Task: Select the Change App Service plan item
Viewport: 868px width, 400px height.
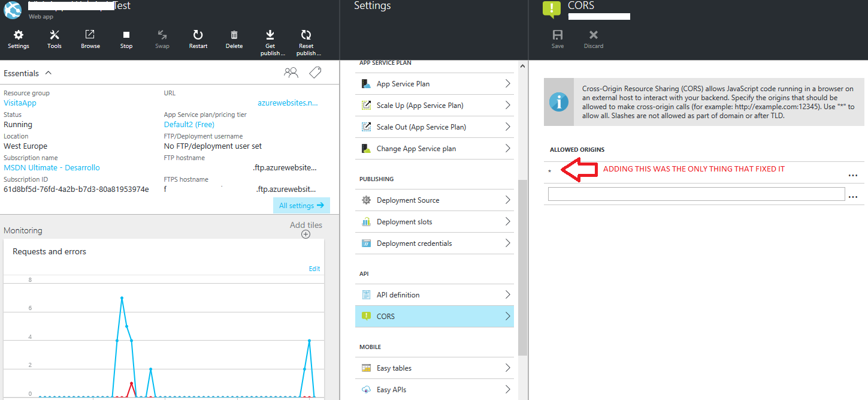Action: pyautogui.click(x=434, y=149)
